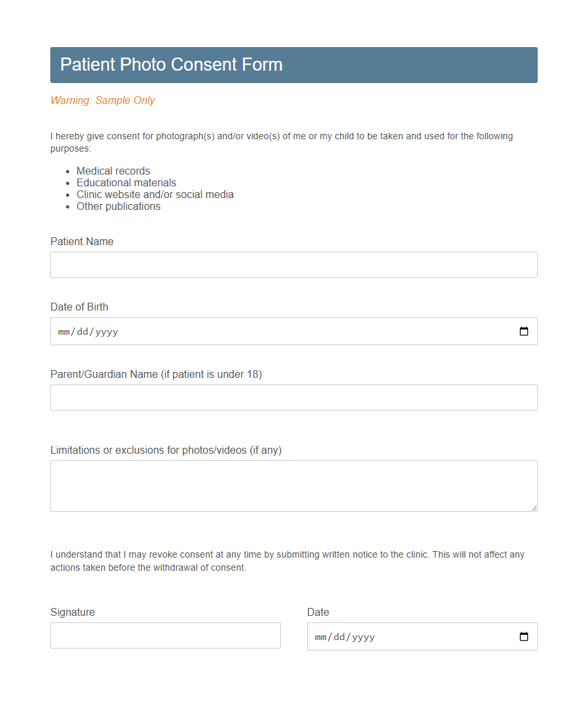588x708 pixels.
Task: Click the Medical records bullet item
Action: [113, 171]
